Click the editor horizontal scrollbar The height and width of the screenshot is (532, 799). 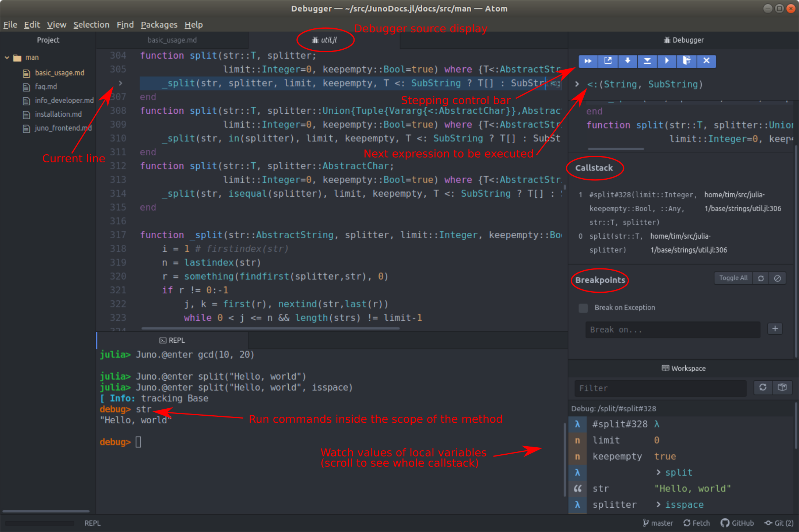pyautogui.click(x=270, y=328)
